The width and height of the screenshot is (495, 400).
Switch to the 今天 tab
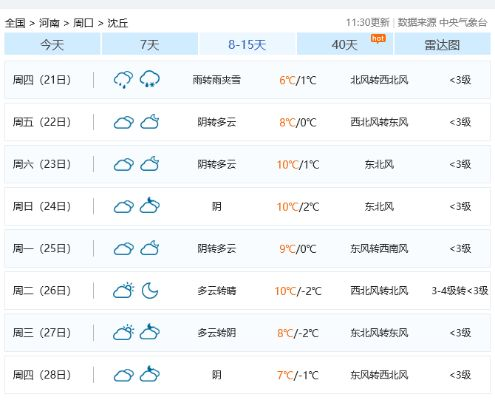pyautogui.click(x=52, y=44)
